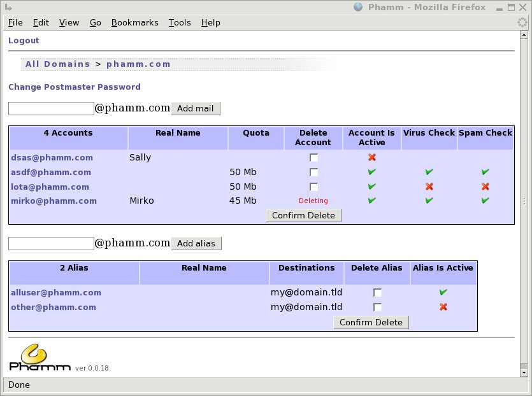The width and height of the screenshot is (532, 396).
Task: Click the red X active status for dsas@phamm.com
Action: click(x=372, y=157)
